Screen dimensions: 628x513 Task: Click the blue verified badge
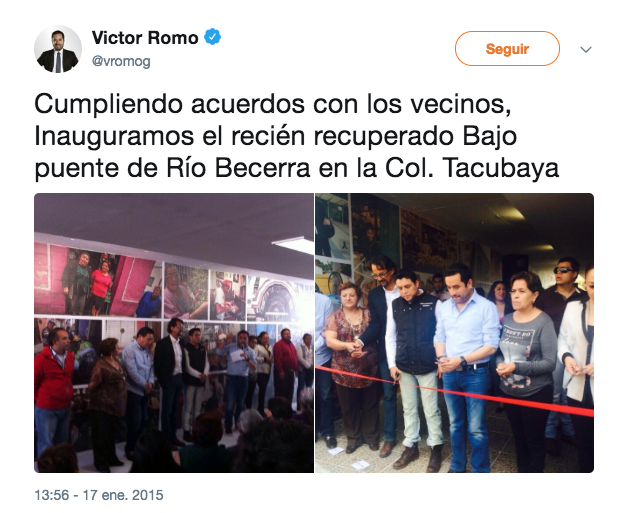point(212,37)
